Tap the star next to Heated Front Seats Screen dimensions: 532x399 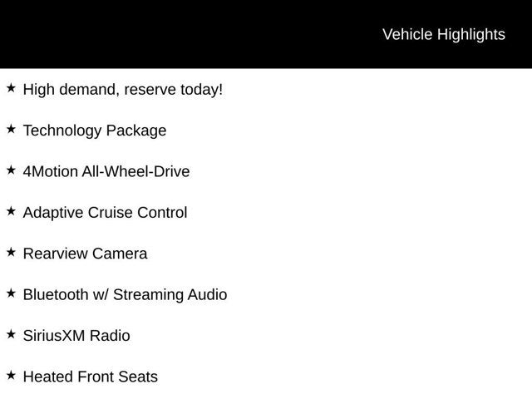11,375
